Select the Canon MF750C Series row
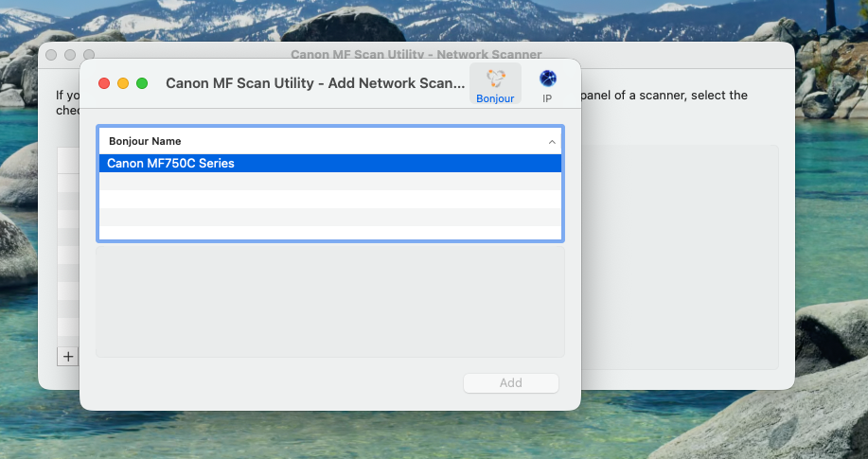Image resolution: width=868 pixels, height=459 pixels. pyautogui.click(x=330, y=164)
